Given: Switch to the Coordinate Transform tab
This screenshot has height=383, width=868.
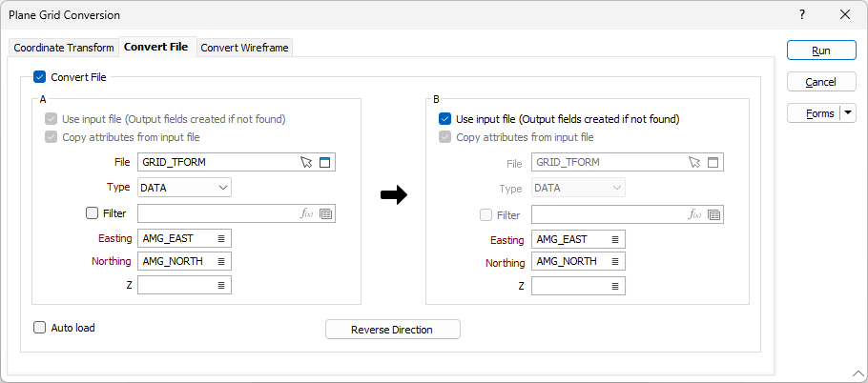Looking at the screenshot, I should point(64,48).
